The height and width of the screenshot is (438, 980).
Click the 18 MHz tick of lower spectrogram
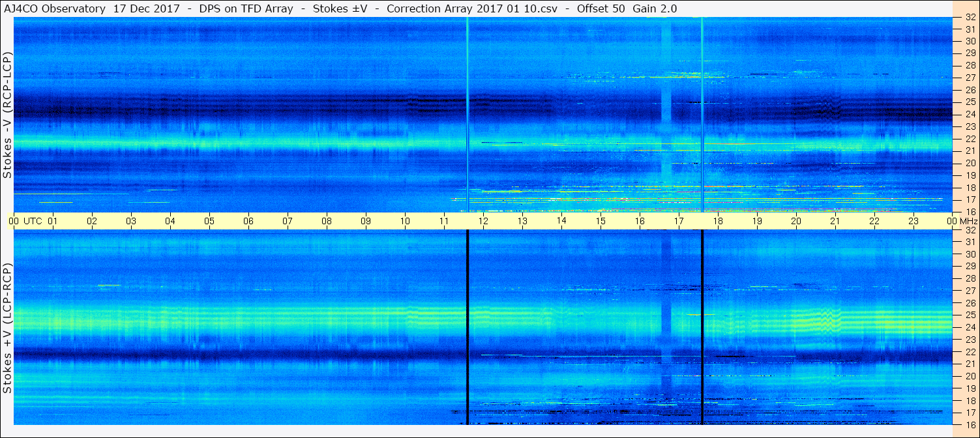pos(970,400)
